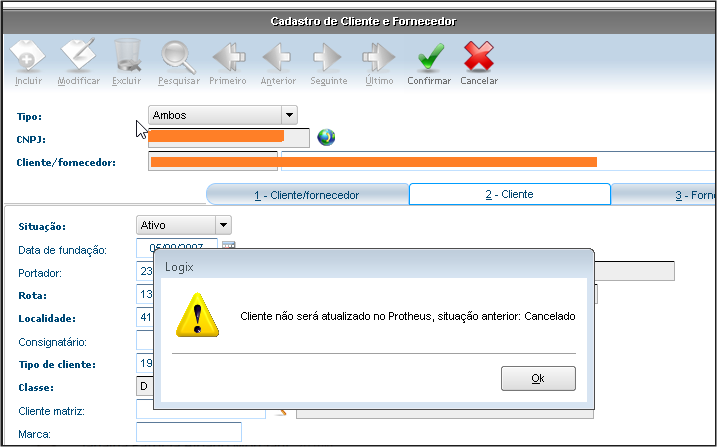Open the 3 - Fornecedor tab
The width and height of the screenshot is (717, 447).
pyautogui.click(x=663, y=195)
